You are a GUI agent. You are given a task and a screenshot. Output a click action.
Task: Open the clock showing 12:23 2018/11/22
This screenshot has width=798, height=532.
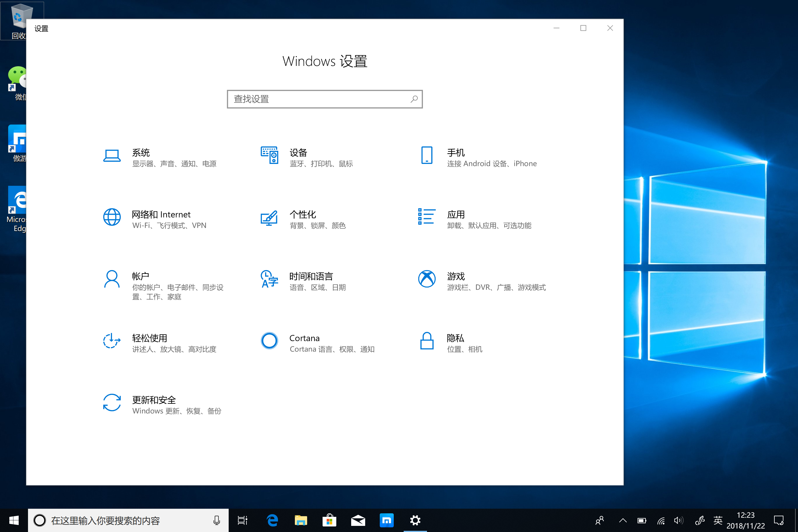pos(746,520)
